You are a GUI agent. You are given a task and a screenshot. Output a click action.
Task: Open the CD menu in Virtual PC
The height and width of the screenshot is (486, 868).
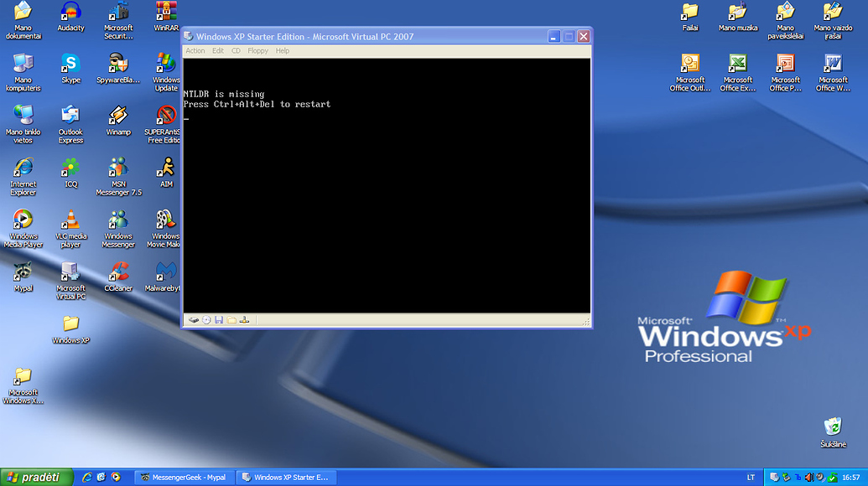click(x=236, y=50)
